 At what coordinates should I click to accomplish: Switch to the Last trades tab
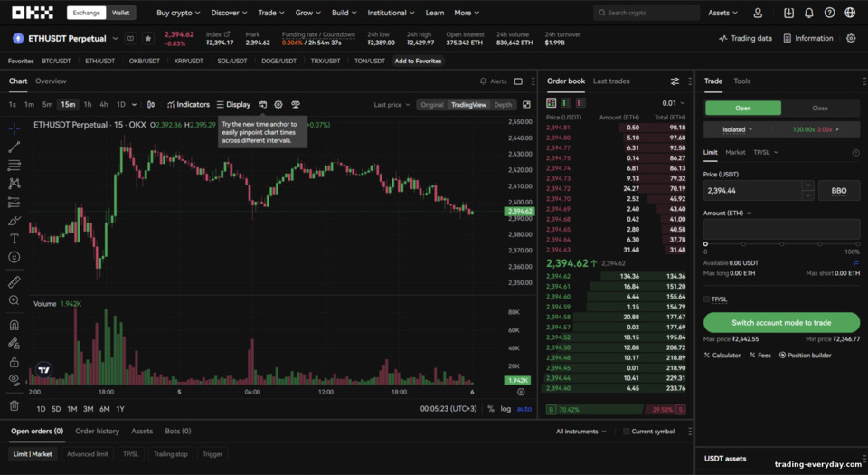(611, 81)
